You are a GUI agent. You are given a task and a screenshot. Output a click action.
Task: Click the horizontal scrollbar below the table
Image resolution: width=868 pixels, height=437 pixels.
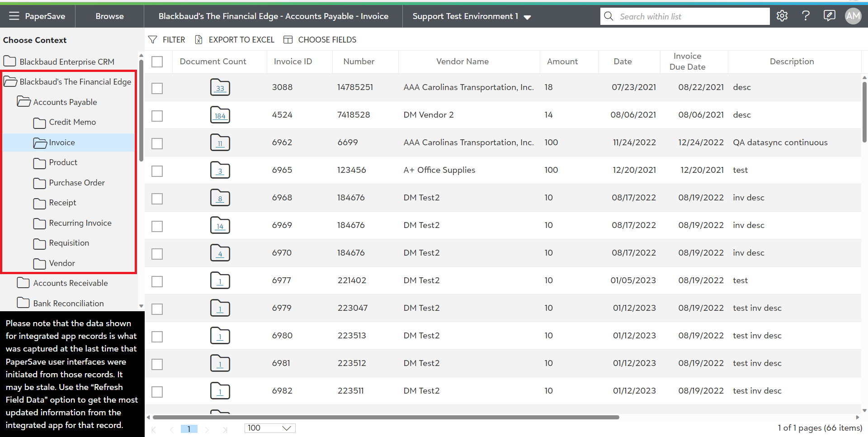coord(386,417)
